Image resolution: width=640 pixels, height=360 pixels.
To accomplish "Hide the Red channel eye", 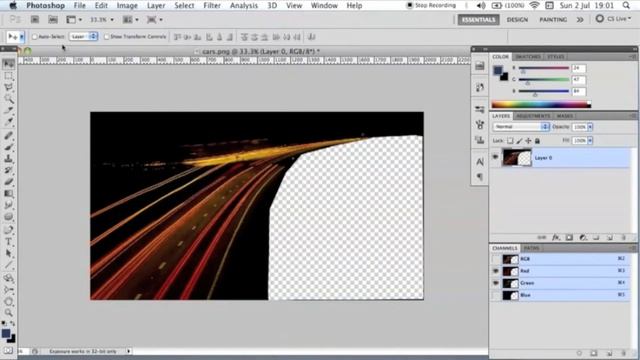I will coord(496,271).
